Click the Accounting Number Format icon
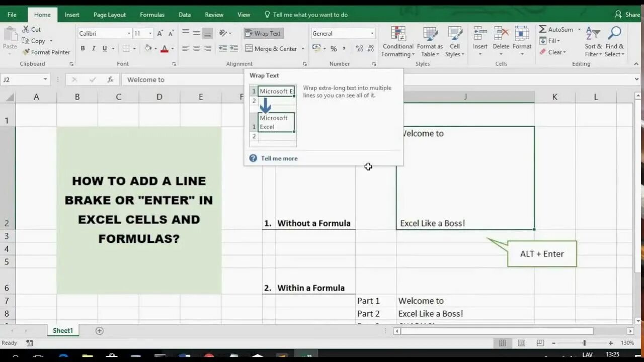This screenshot has height=362, width=644. coord(316,48)
